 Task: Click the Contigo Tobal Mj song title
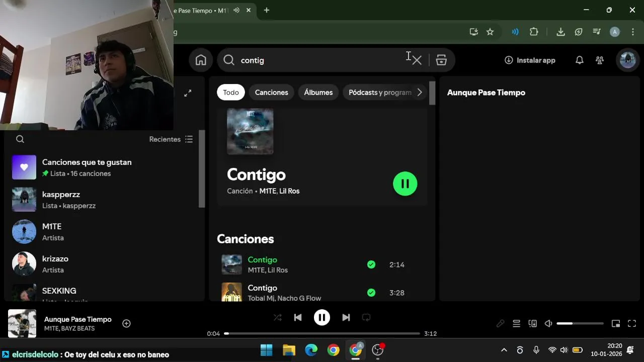point(263,288)
